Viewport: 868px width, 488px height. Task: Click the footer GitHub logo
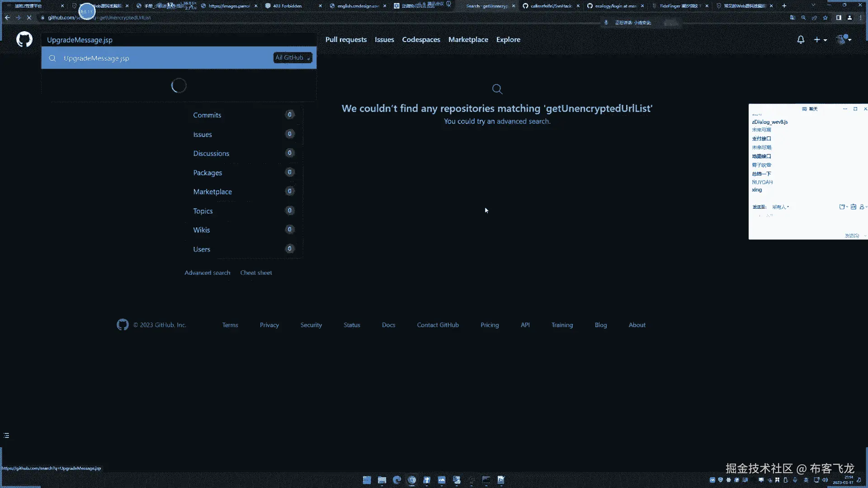(x=123, y=325)
